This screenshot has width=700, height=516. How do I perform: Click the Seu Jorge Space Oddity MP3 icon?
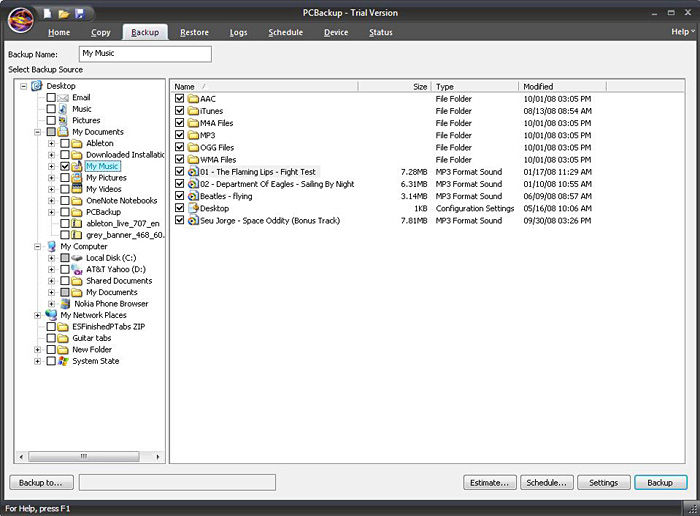[x=193, y=221]
